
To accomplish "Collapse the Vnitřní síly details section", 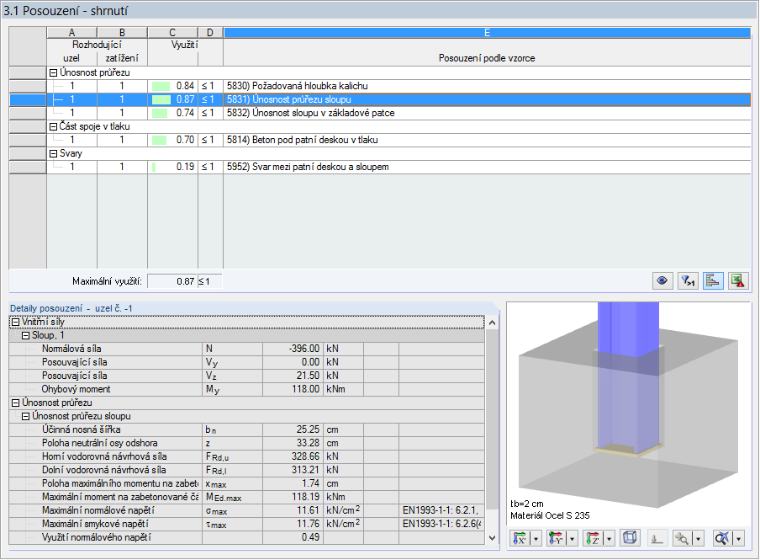I will pos(16,322).
